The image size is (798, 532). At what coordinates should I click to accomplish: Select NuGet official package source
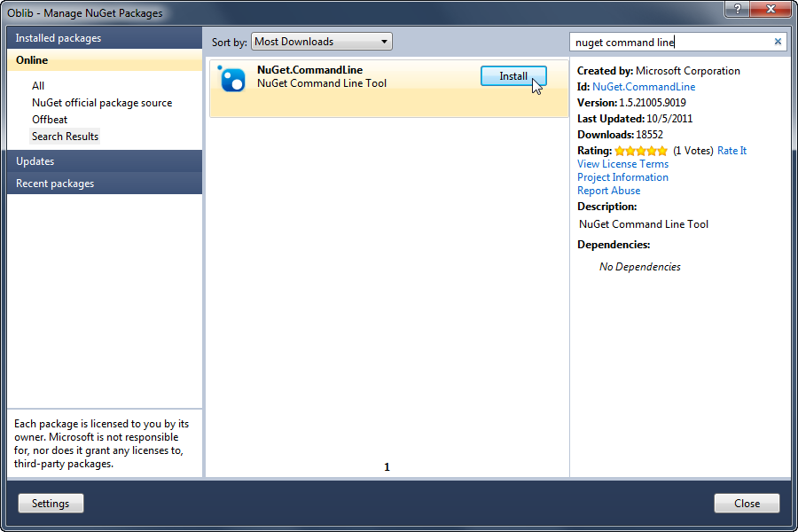[102, 103]
